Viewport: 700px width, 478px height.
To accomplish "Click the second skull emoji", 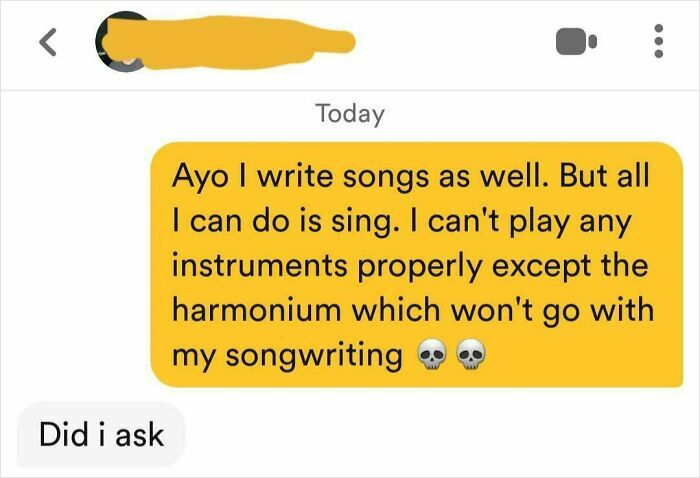I will pos(471,355).
